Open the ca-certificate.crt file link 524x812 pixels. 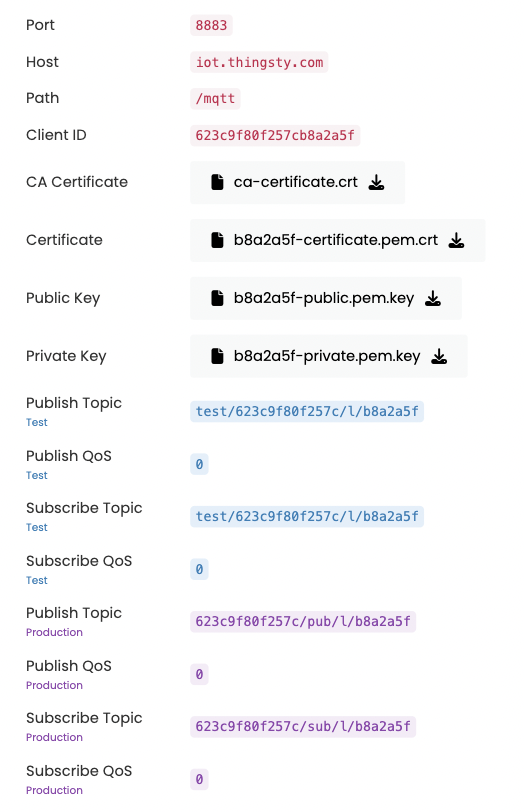coord(296,182)
